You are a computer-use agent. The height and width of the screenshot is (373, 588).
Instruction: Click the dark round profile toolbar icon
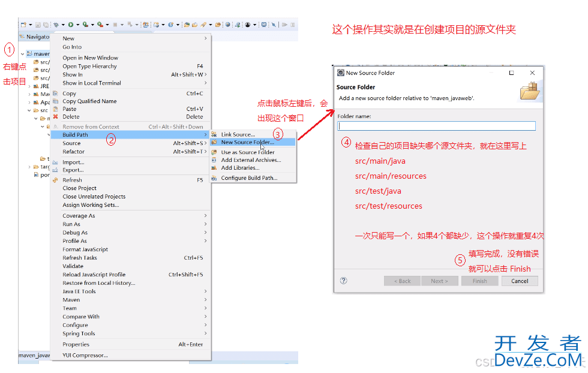[247, 25]
